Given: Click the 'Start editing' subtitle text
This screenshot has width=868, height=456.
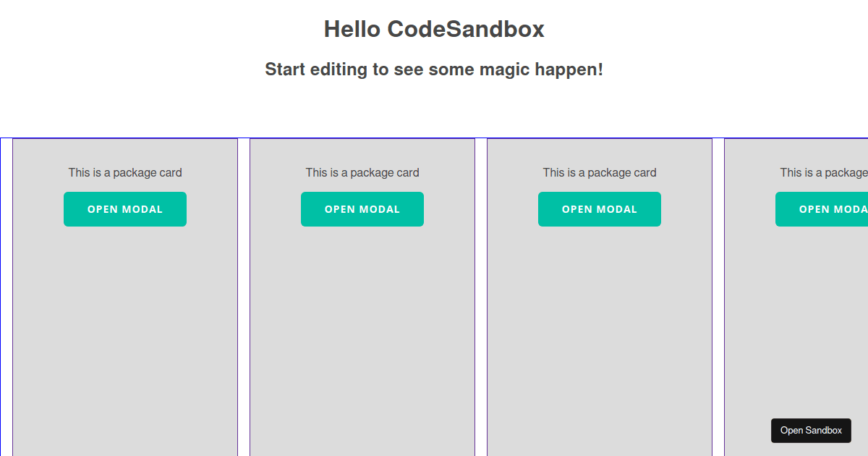Looking at the screenshot, I should tap(434, 69).
